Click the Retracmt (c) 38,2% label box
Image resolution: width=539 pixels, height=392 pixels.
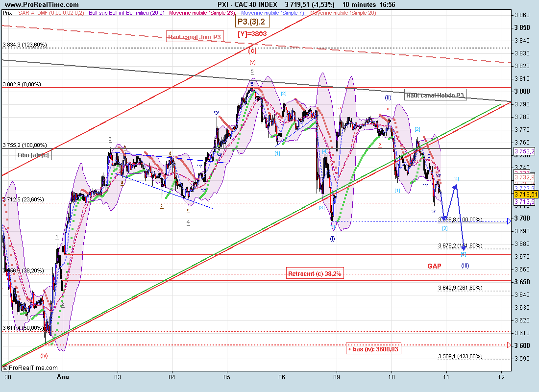[315, 274]
